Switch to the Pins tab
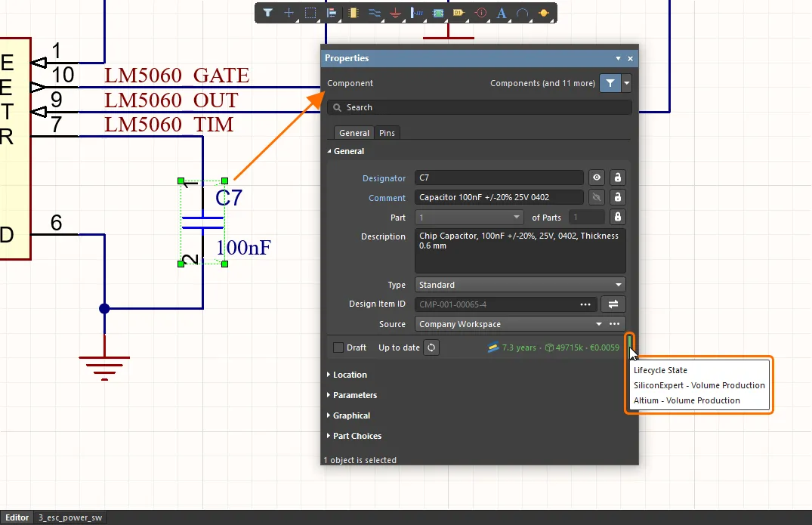 [387, 133]
